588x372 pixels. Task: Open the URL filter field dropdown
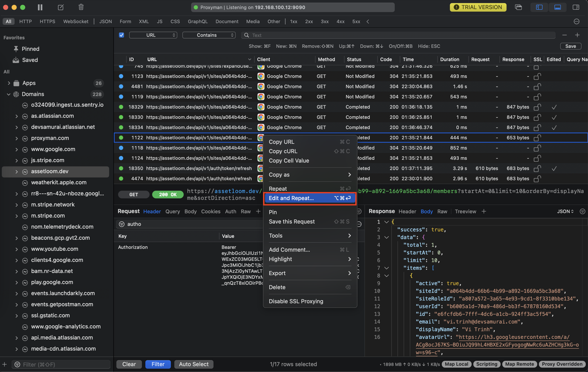[x=153, y=35]
